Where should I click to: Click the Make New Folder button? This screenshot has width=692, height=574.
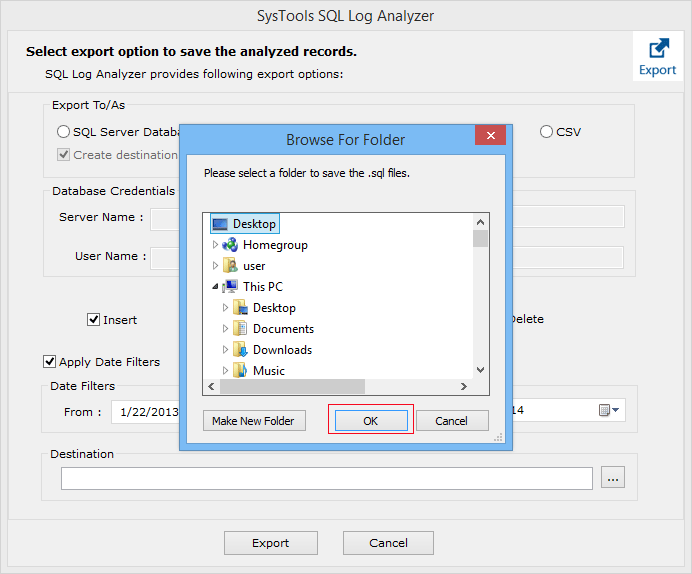coord(254,421)
